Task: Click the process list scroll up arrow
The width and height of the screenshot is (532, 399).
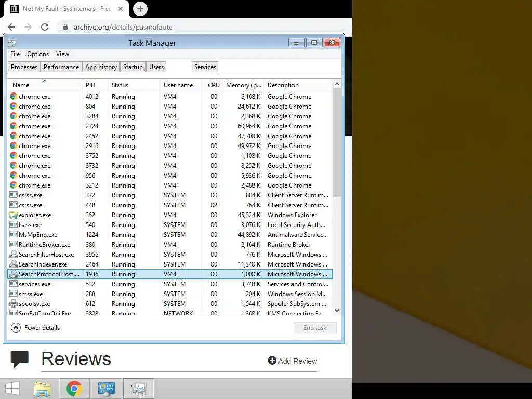Action: point(337,84)
